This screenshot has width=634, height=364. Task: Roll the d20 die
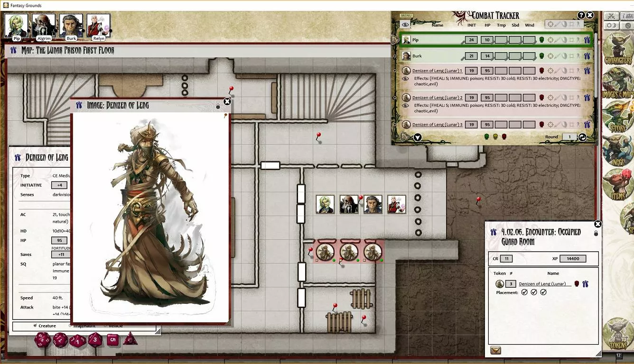(43, 339)
